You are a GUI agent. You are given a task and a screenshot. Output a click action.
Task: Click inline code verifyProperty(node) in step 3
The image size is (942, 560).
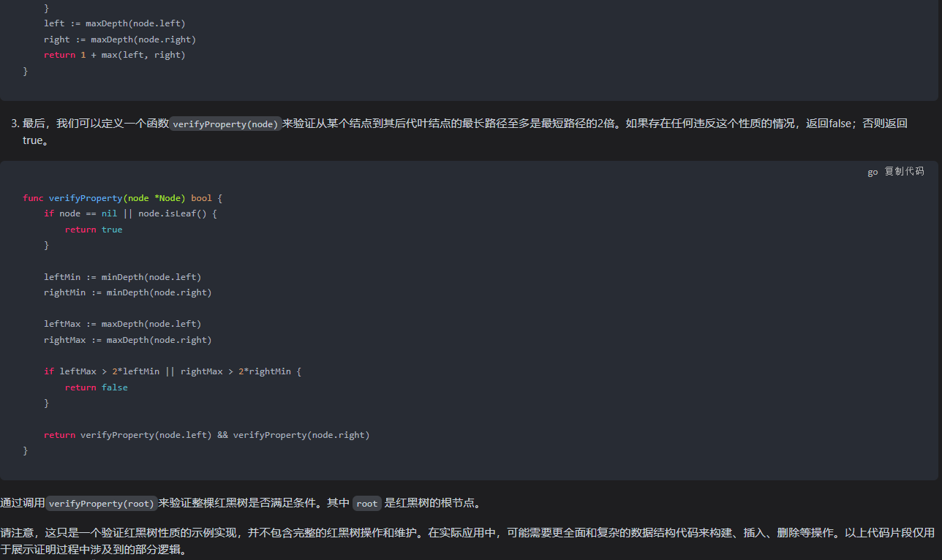[226, 124]
